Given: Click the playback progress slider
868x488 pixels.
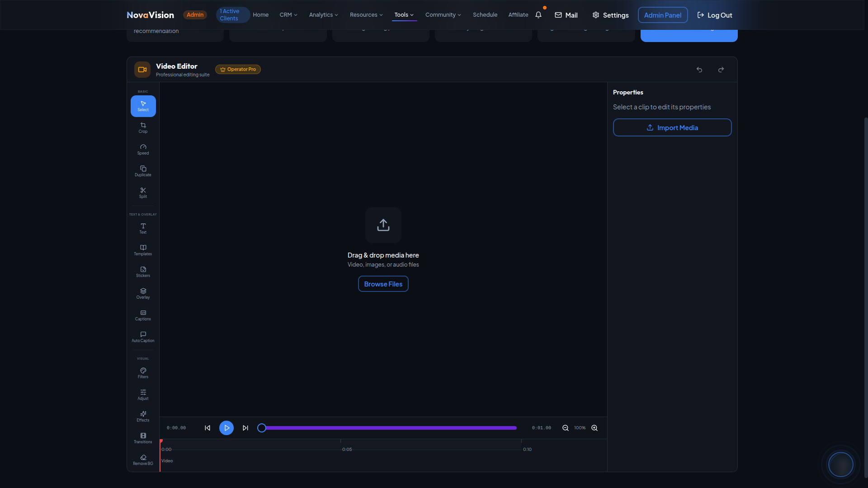Looking at the screenshot, I should tap(387, 427).
